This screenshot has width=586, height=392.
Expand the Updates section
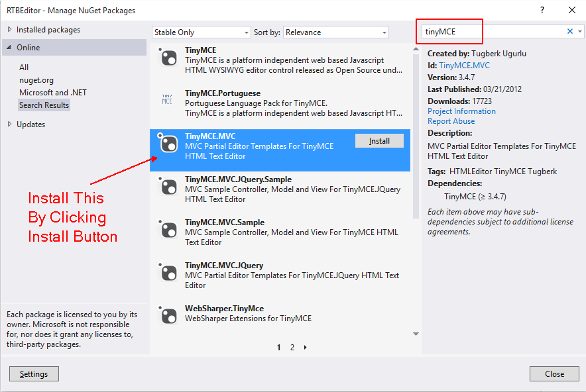[x=10, y=124]
